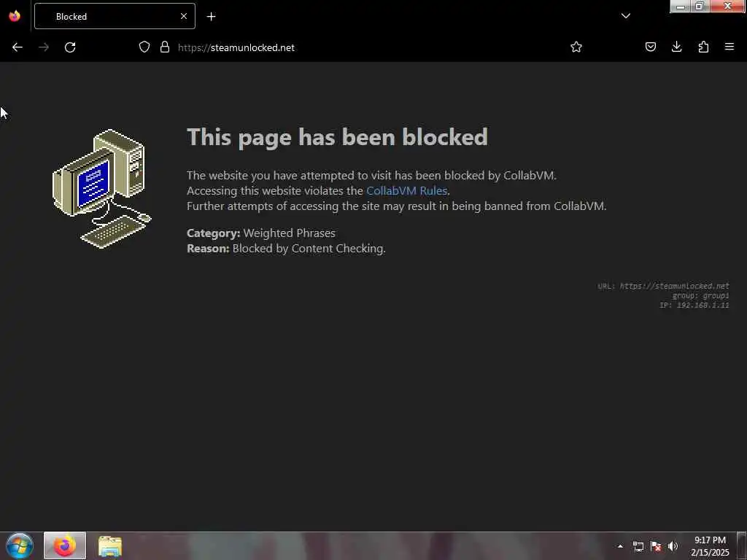Click the Category: Weighted Phrases line
747x560 pixels.
[x=261, y=233]
